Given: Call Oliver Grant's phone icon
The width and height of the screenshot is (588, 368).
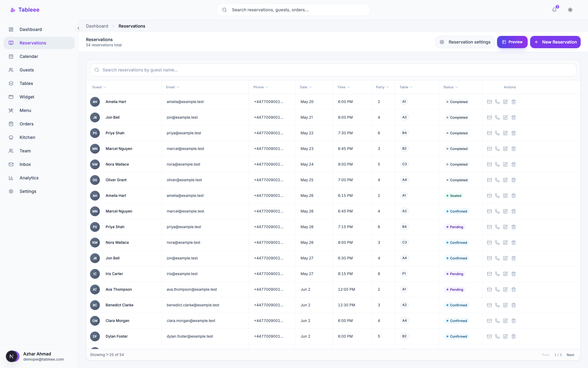Looking at the screenshot, I should click(497, 180).
